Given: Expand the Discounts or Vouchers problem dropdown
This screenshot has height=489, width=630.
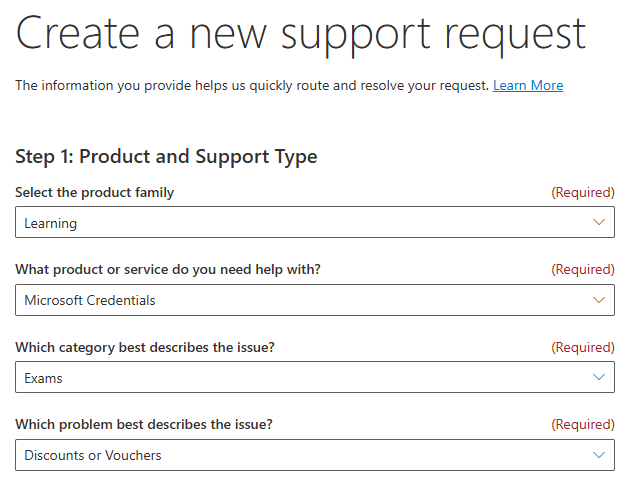Looking at the screenshot, I should pyautogui.click(x=315, y=455).
